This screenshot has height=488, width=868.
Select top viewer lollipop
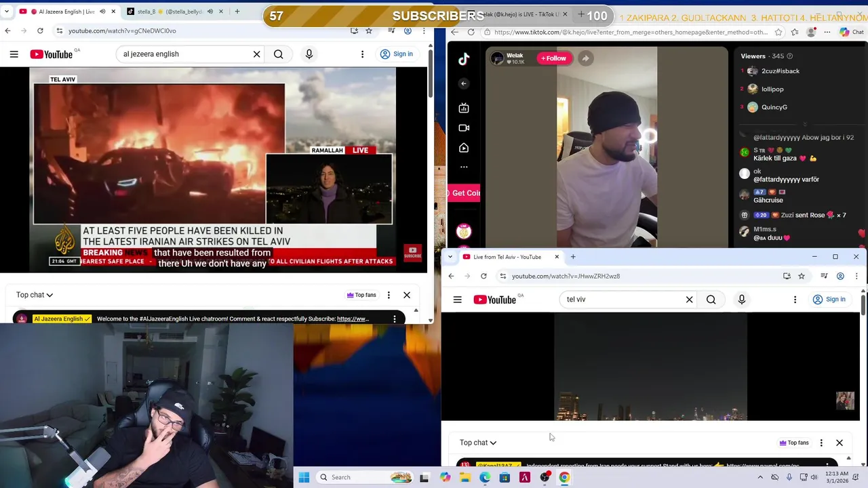[765, 89]
